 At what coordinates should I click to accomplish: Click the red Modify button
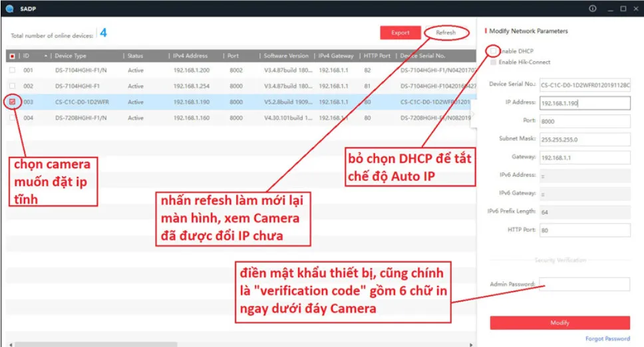click(x=560, y=323)
